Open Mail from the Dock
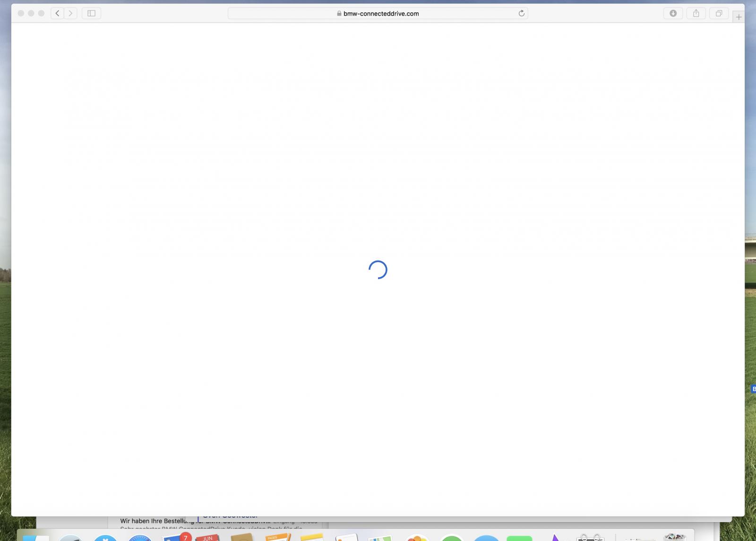 tap(174, 537)
